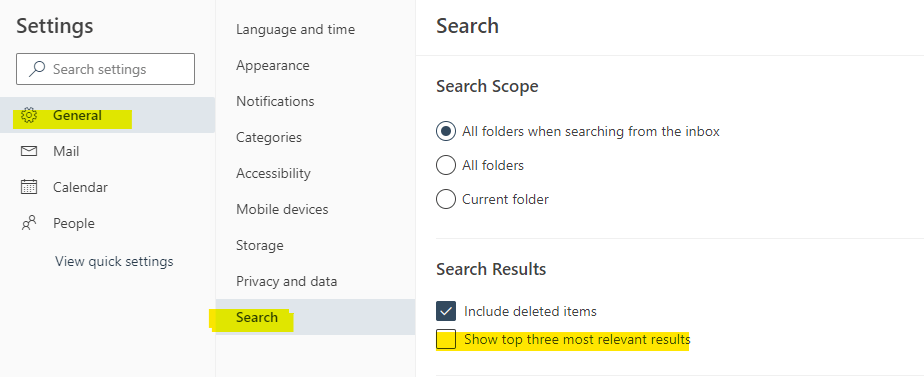Click the General gear icon
The width and height of the screenshot is (924, 377).
point(29,115)
